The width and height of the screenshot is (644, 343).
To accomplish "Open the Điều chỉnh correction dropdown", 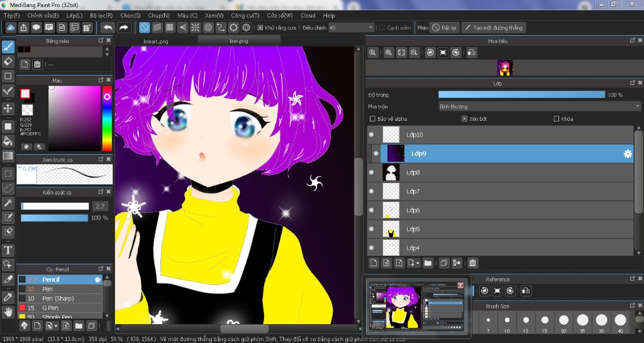I will point(351,28).
